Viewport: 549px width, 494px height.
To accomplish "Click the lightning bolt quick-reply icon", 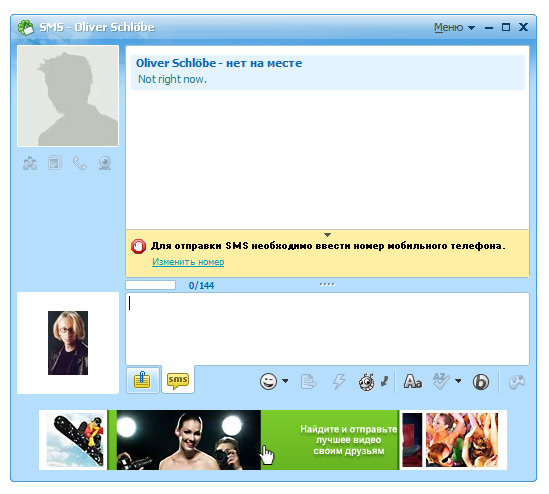I will point(339,382).
